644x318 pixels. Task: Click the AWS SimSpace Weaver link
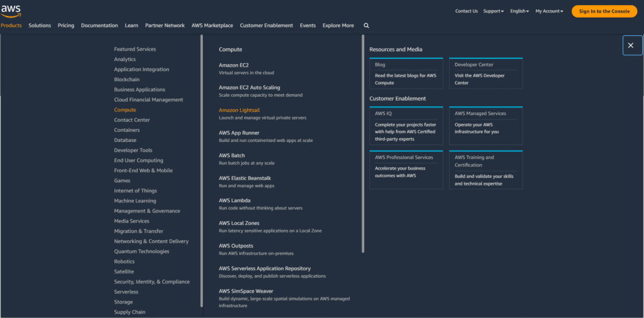click(246, 291)
